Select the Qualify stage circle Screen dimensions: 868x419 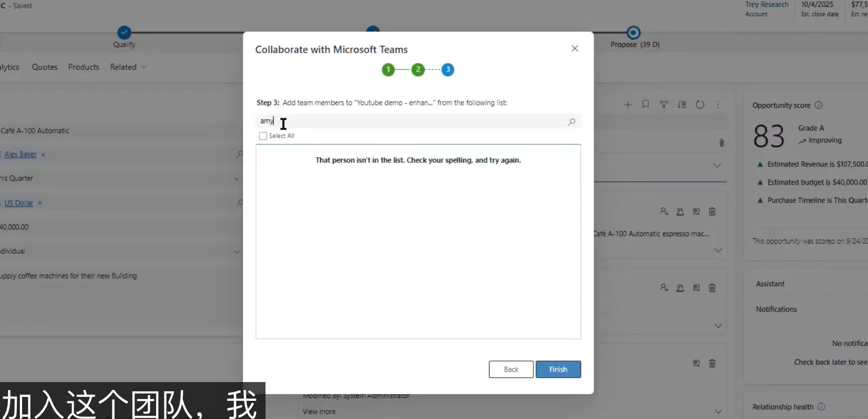point(124,32)
